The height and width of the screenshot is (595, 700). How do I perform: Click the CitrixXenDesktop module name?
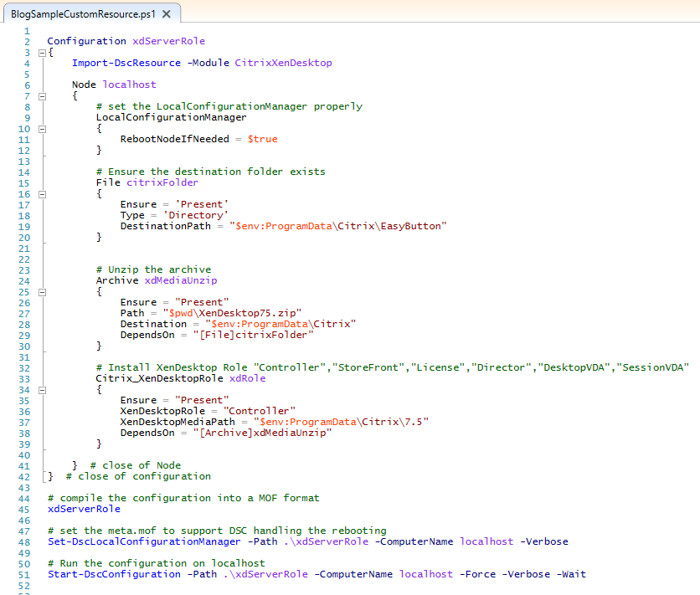click(284, 63)
